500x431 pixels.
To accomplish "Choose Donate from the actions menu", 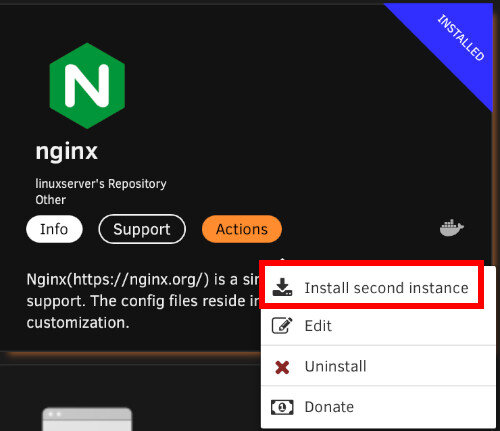I will point(378,407).
